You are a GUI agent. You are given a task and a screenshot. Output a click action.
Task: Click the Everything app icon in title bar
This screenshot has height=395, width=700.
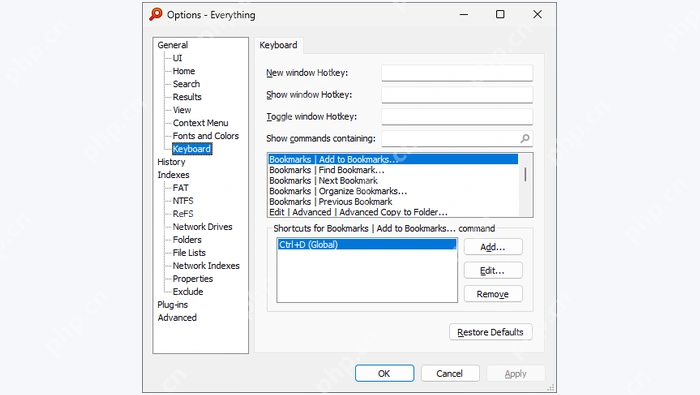point(156,14)
